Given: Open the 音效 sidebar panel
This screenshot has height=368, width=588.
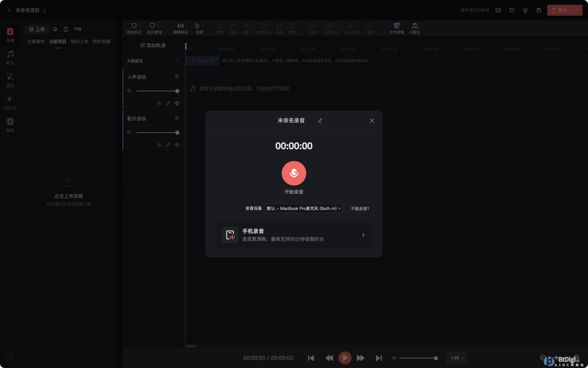Looking at the screenshot, I should (10, 80).
